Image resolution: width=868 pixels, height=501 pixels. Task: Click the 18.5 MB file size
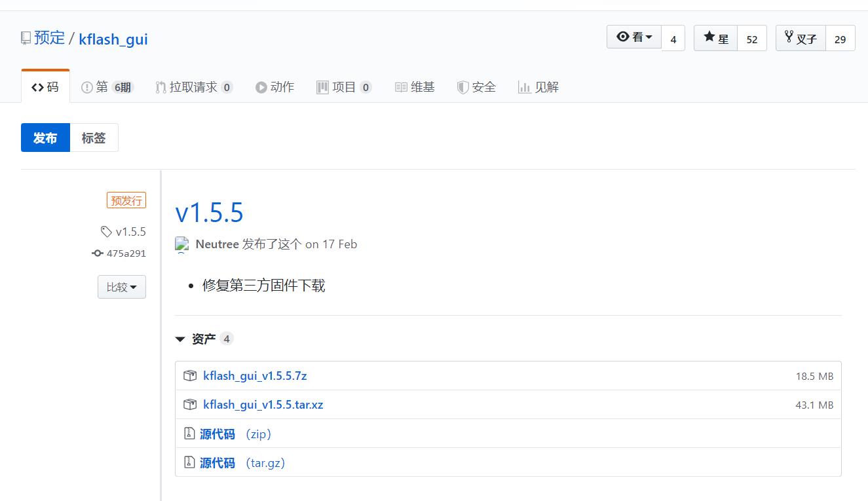(x=814, y=377)
